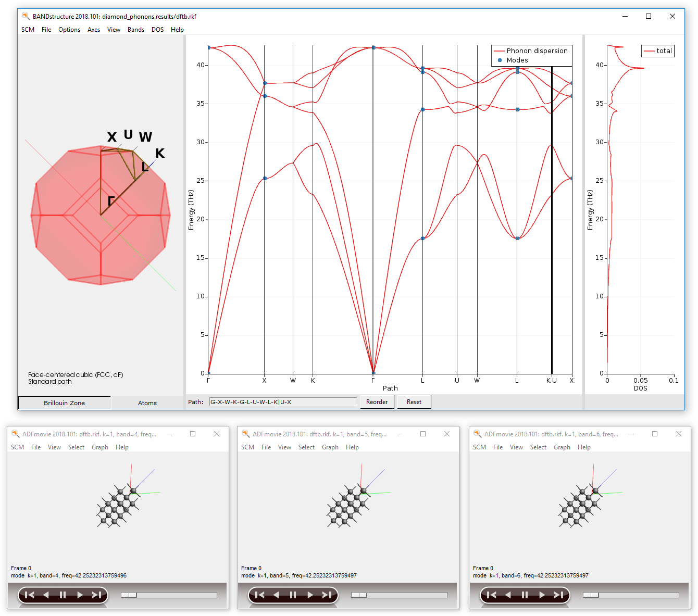Open Help menu in band=5 ADFmovie window
This screenshot has height=616, width=698.
[352, 447]
